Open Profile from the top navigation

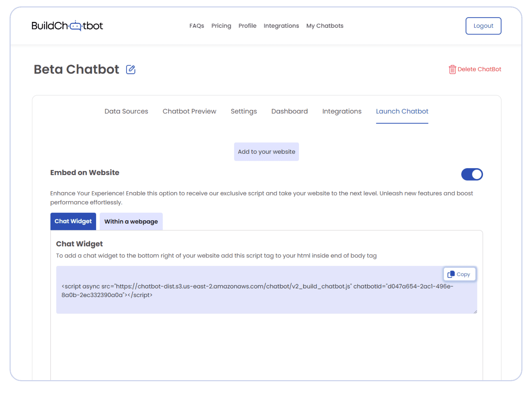click(247, 26)
